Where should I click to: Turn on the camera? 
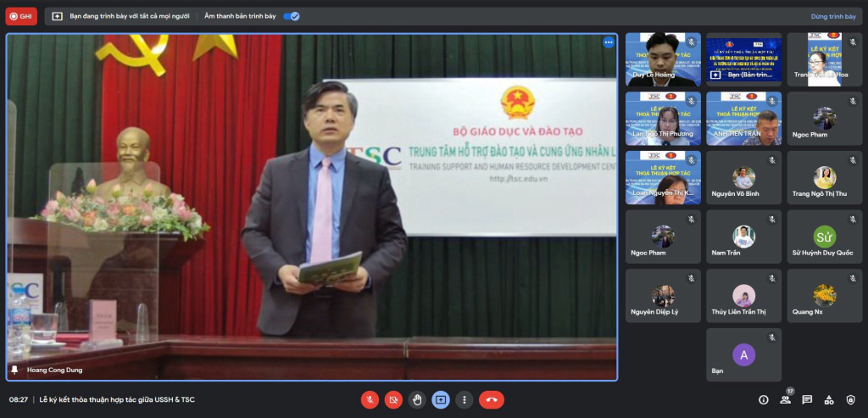(393, 399)
